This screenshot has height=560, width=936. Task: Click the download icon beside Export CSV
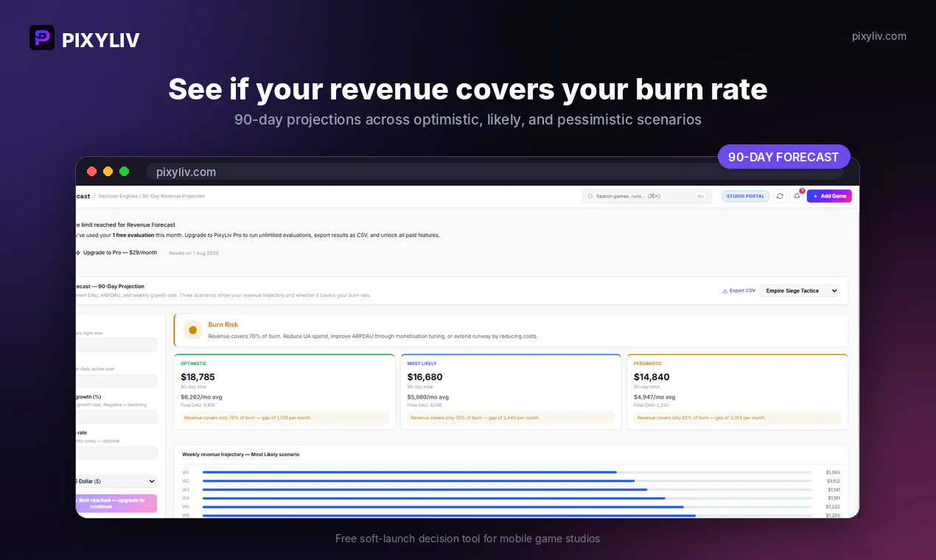tap(725, 291)
